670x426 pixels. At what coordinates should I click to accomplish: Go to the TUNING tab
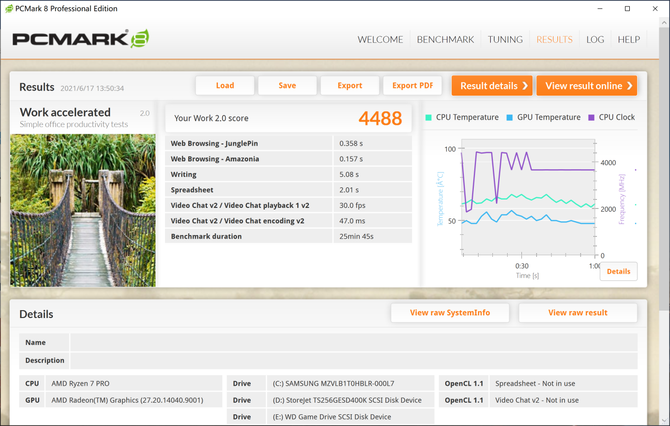coord(506,40)
